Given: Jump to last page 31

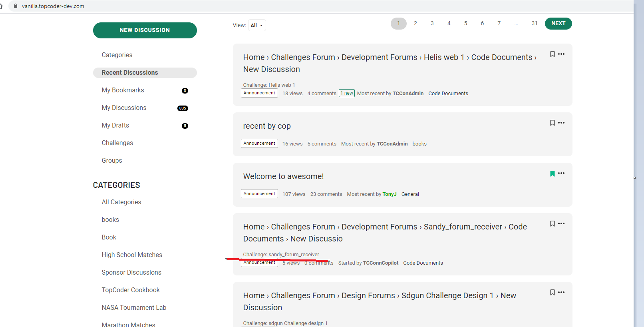Looking at the screenshot, I should point(534,23).
